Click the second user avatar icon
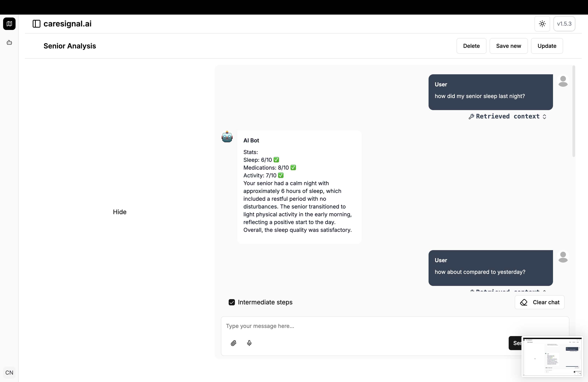The width and height of the screenshot is (588, 382). (x=563, y=257)
